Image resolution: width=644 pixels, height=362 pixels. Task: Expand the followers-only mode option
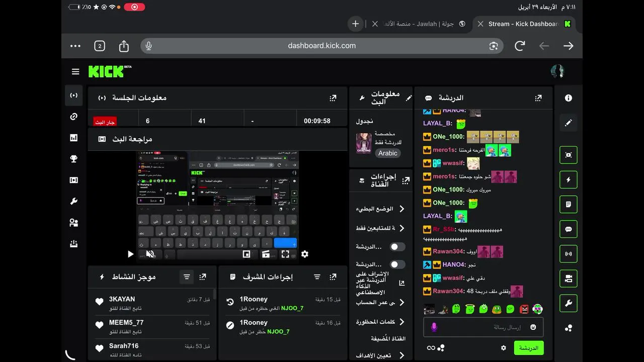pyautogui.click(x=381, y=228)
